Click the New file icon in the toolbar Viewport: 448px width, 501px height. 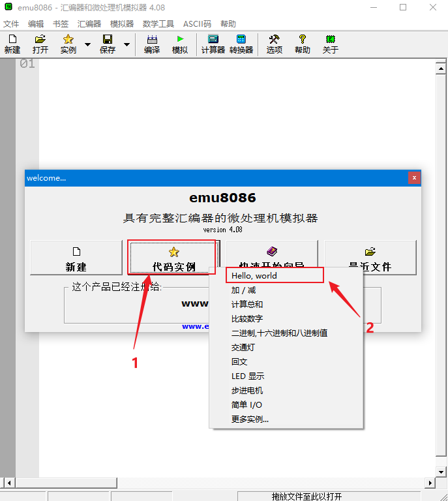pos(12,44)
